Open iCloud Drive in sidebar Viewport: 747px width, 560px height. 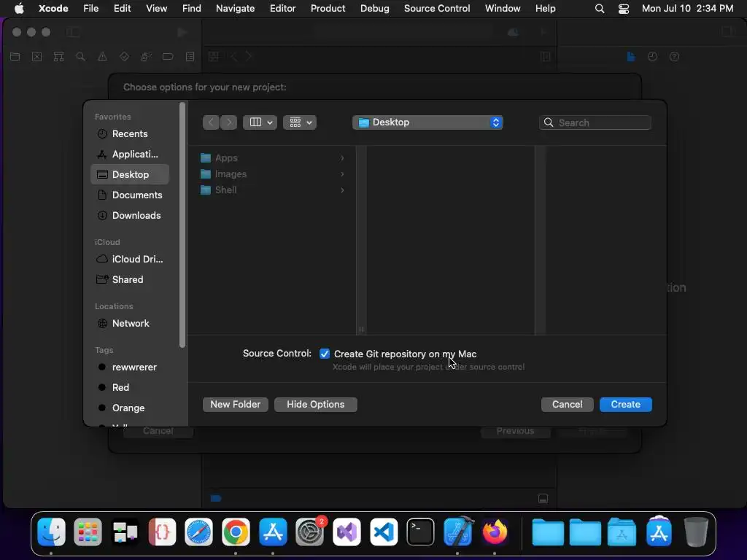pos(130,259)
